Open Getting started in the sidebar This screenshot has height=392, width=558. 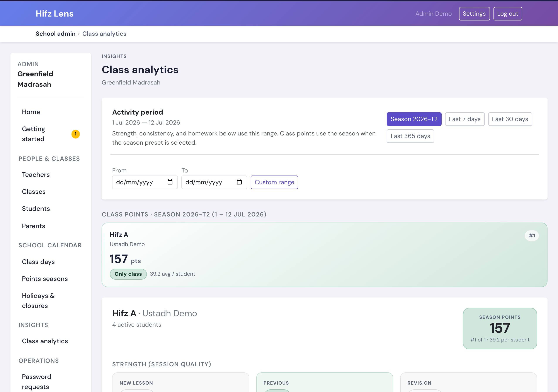click(x=51, y=134)
